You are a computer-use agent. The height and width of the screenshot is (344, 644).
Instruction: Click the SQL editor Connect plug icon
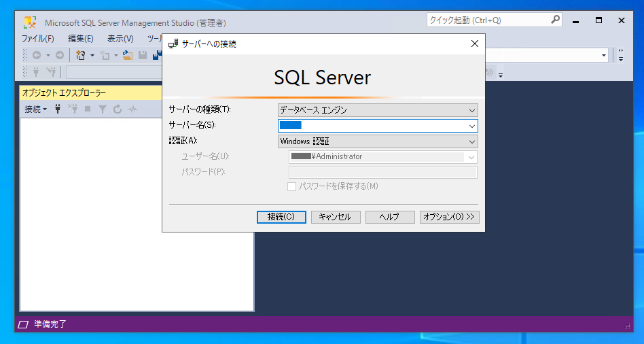(36, 72)
